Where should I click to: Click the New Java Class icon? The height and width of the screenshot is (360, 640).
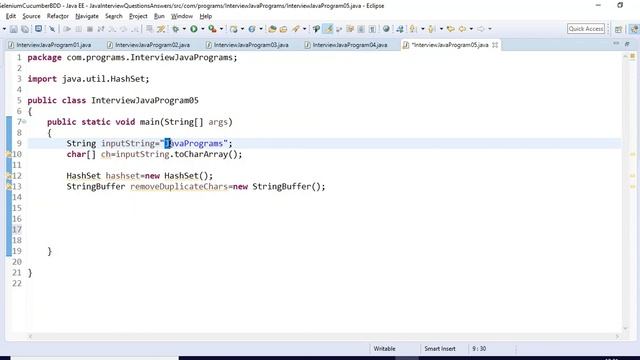[x=252, y=29]
